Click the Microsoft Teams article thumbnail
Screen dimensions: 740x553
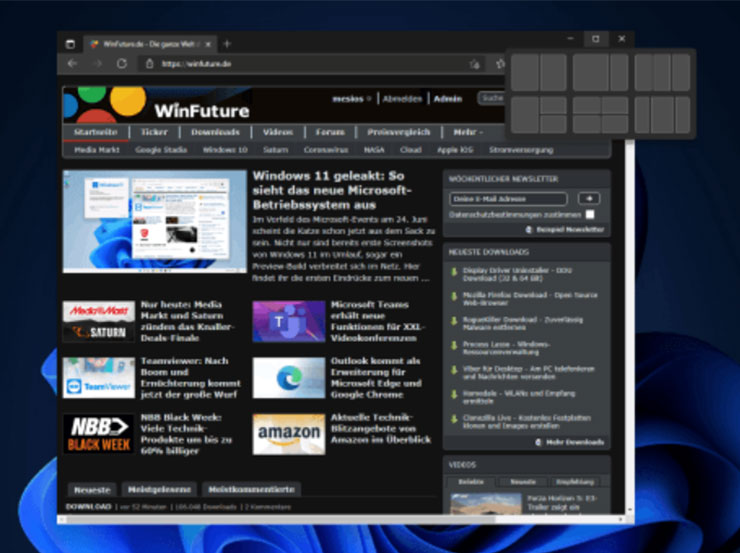pos(288,321)
